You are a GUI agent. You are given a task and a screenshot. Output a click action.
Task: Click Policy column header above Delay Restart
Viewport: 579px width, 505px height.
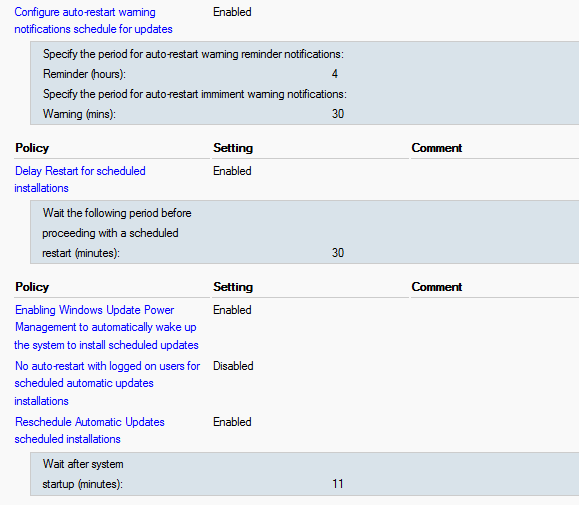pos(32,148)
